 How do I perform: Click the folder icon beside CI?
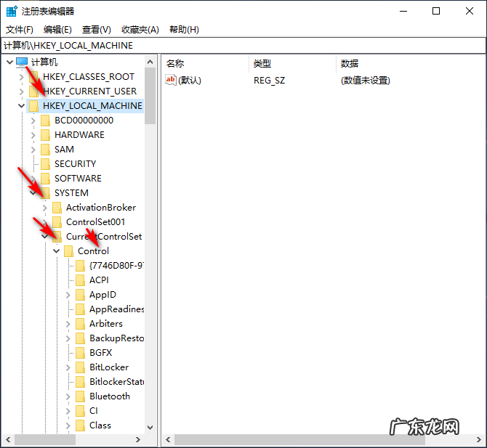click(x=80, y=411)
